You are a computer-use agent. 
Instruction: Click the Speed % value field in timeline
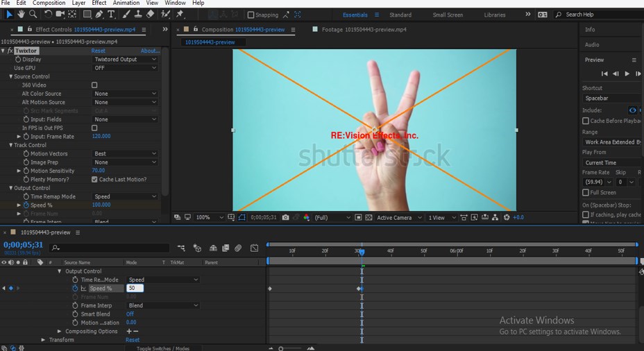[134, 289]
